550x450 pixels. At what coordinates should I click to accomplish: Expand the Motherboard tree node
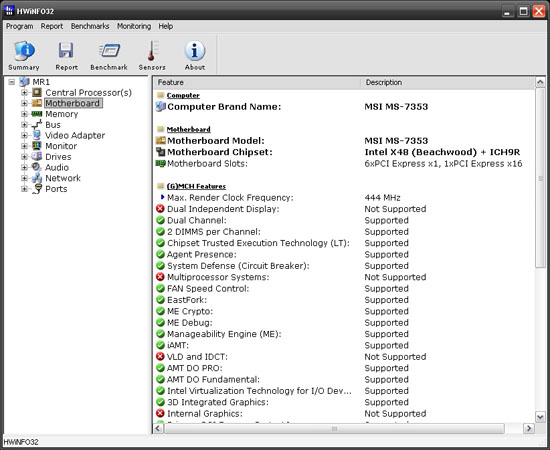[24, 103]
